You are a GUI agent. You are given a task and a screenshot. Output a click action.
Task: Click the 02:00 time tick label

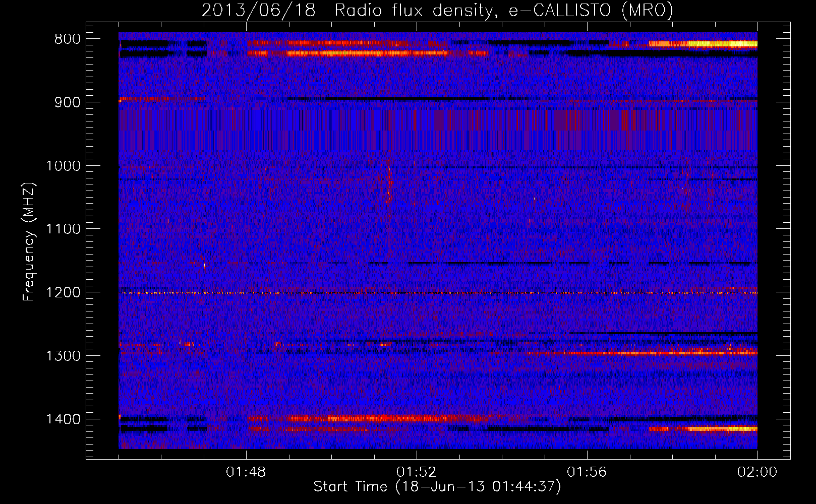point(757,472)
